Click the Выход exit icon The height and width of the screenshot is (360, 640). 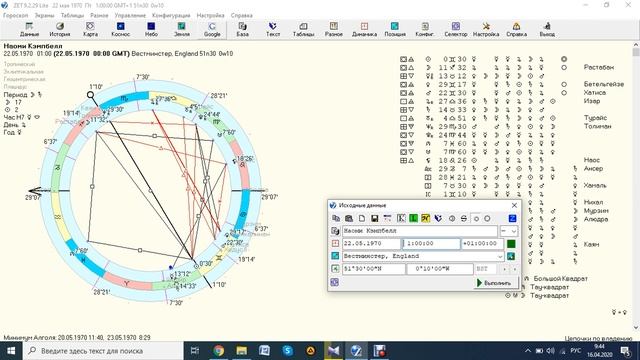(547, 30)
